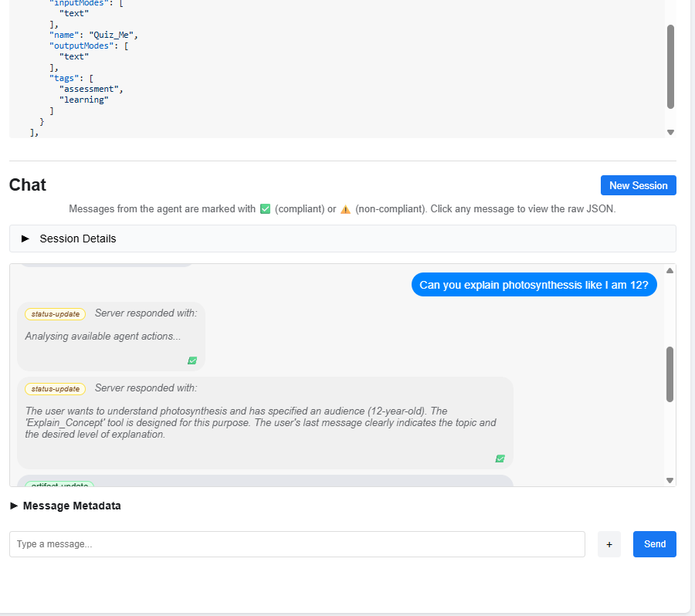Focus the 'Type a message...' input field
Viewport: 695px width, 616px height.
[297, 544]
